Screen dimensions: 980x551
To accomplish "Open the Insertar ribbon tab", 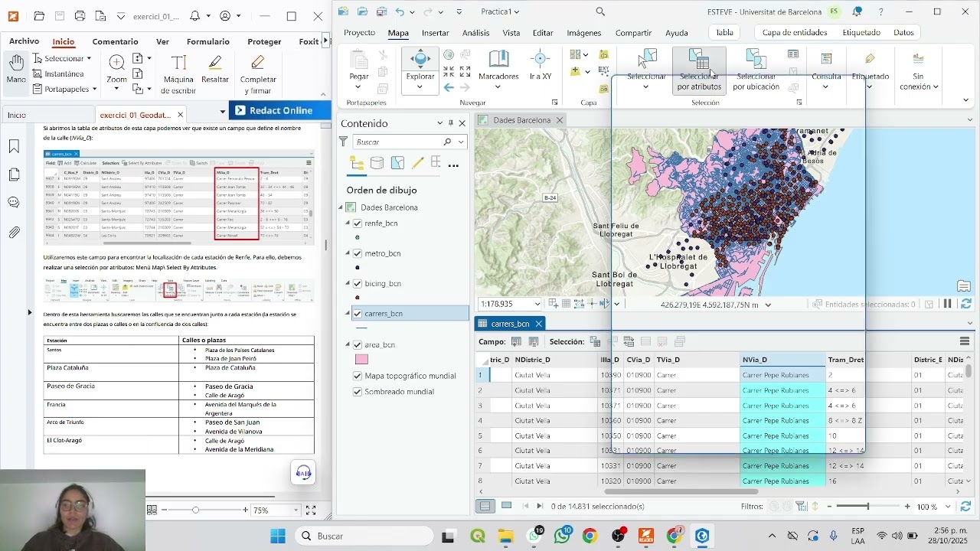I will [436, 33].
